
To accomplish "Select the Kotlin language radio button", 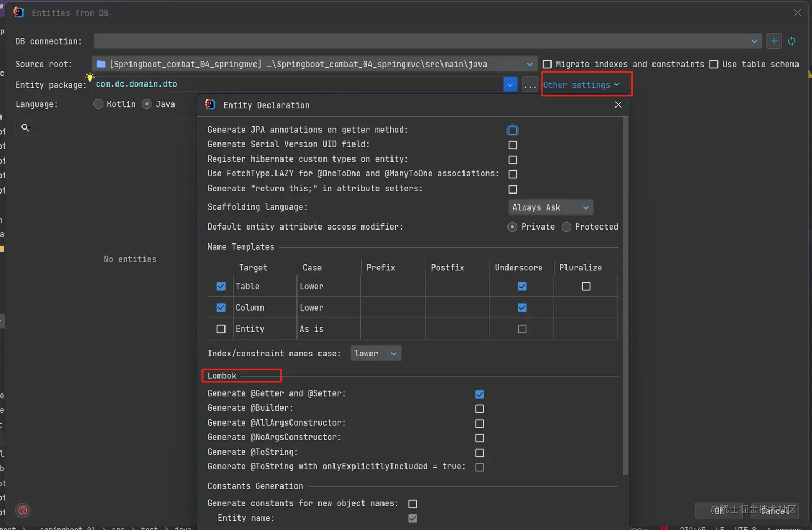I will [x=98, y=104].
